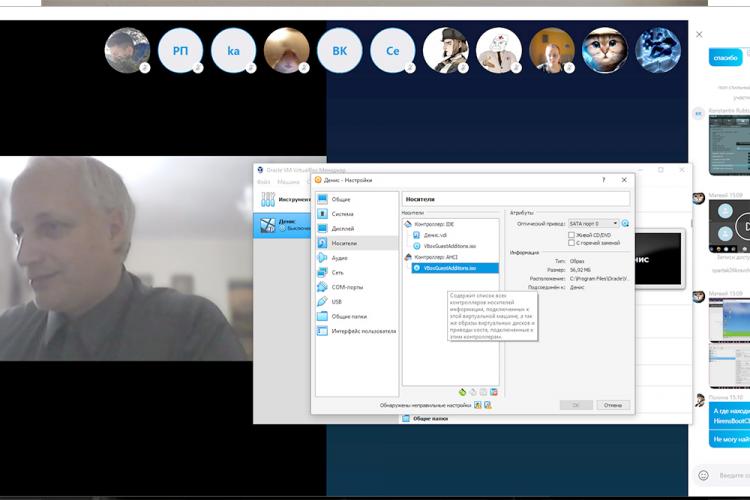Screen dimensions: 750x500
Task: Select the Денис.vdi disk entry
Action: (437, 235)
